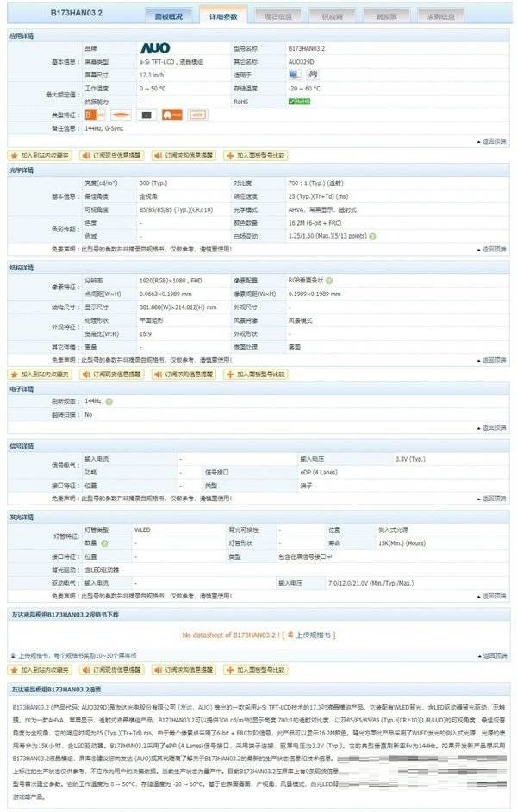Image resolution: width=517 pixels, height=812 pixels.
Task: Click 上传规格书 upload datasheet link
Action: [x=315, y=635]
